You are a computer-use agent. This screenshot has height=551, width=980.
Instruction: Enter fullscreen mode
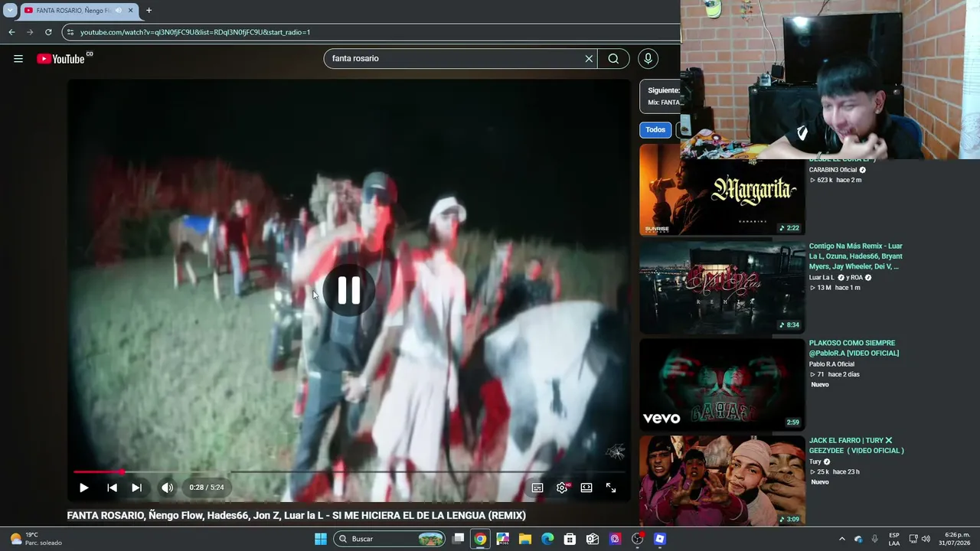(611, 487)
